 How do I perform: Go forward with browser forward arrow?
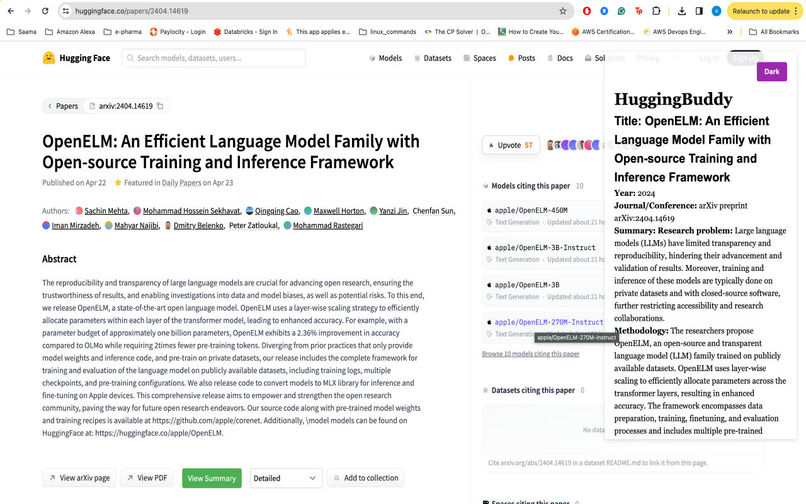click(28, 11)
